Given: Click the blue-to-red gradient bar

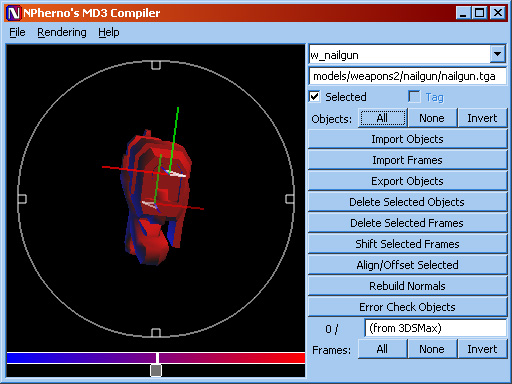Looking at the screenshot, I should pyautogui.click(x=156, y=358).
